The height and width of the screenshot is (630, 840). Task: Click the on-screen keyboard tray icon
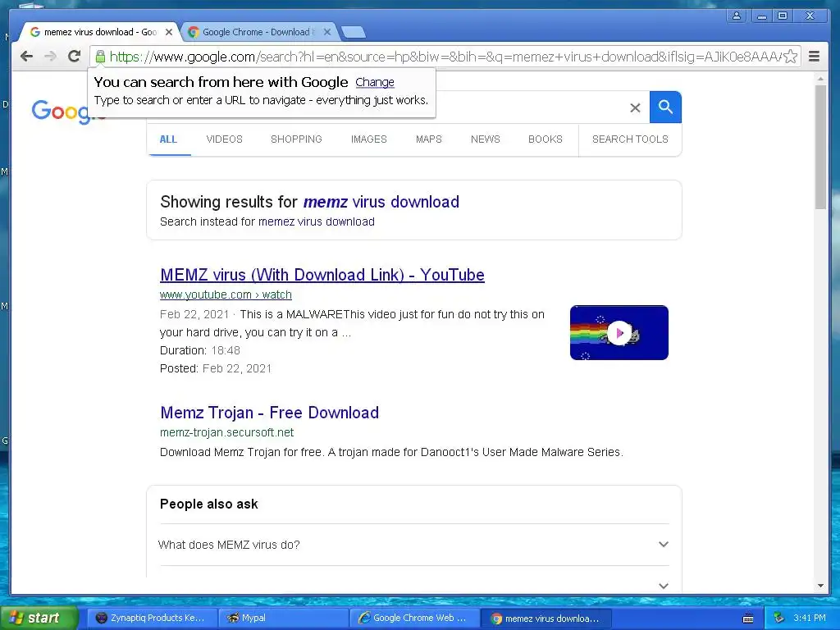click(748, 619)
